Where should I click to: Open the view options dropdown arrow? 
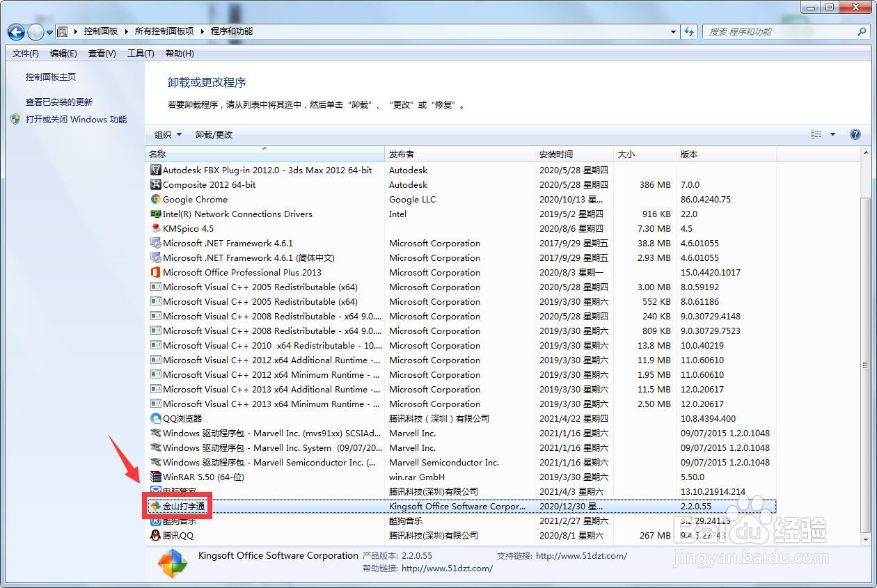[832, 135]
